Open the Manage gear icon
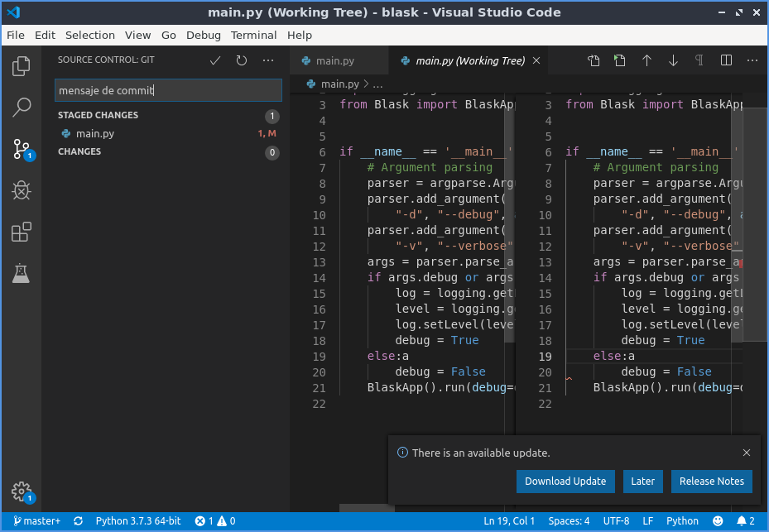The image size is (769, 532). point(22,491)
